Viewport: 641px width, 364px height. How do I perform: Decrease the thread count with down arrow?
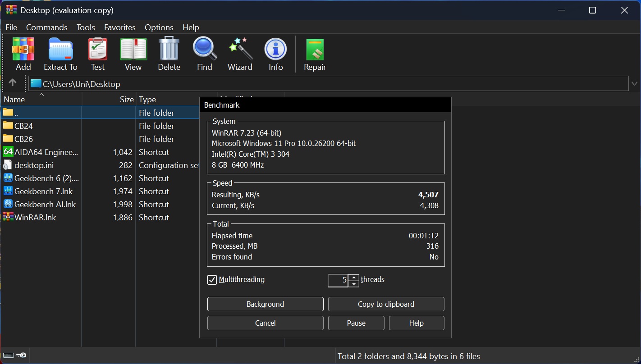354,284
